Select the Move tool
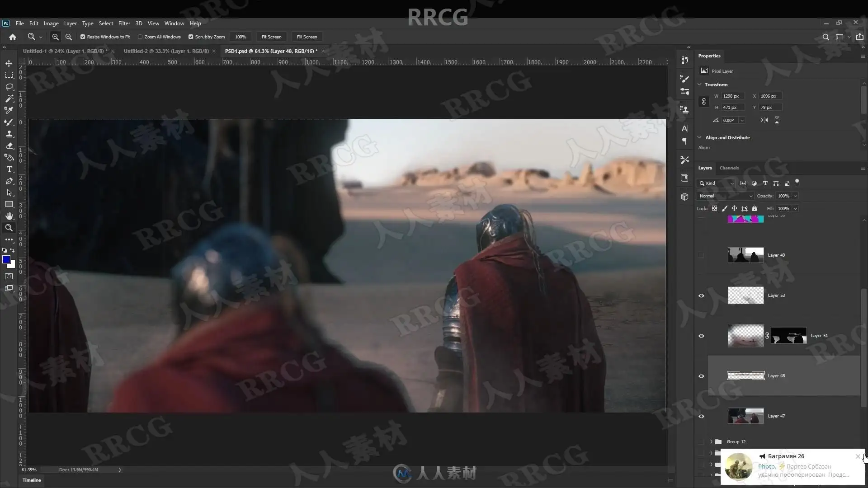This screenshot has height=488, width=868. (9, 63)
